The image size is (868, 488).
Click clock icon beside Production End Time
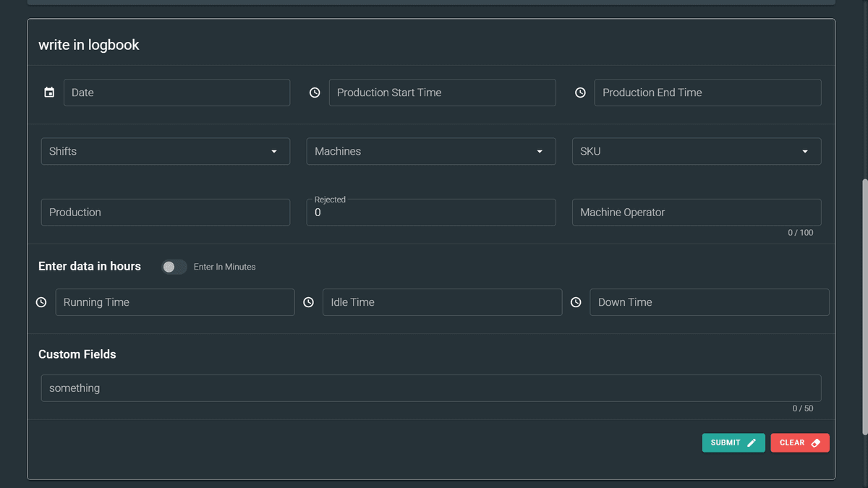[x=580, y=93]
